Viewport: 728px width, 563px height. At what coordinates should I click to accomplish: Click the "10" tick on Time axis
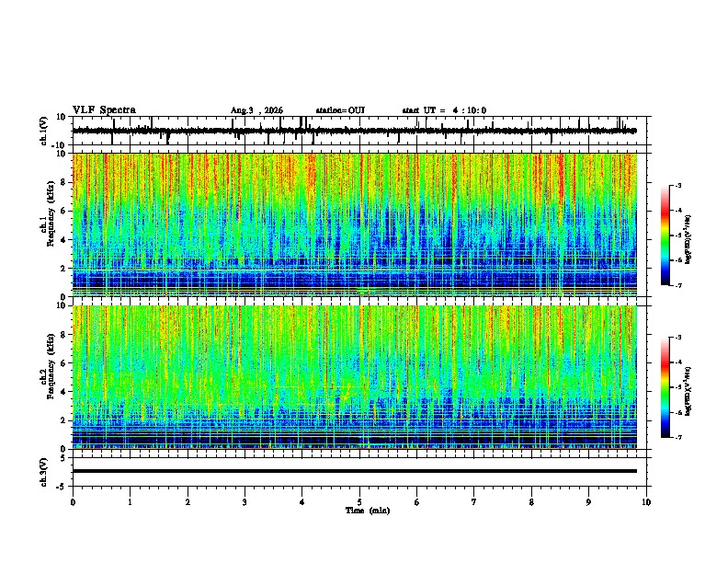tap(646, 502)
